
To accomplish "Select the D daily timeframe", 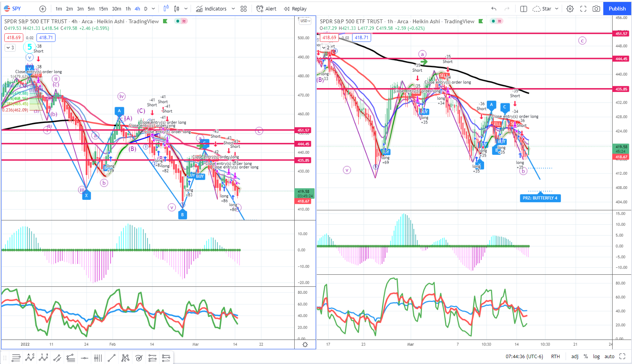I will (146, 9).
